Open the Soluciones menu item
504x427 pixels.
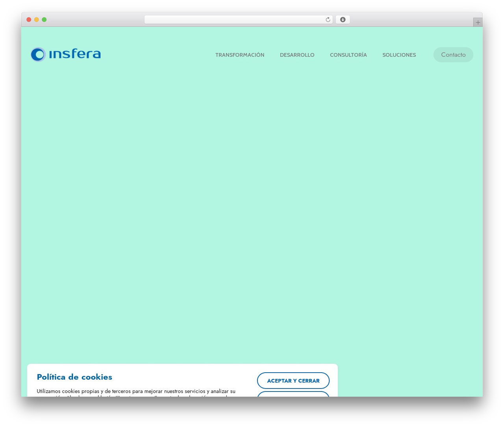(399, 55)
